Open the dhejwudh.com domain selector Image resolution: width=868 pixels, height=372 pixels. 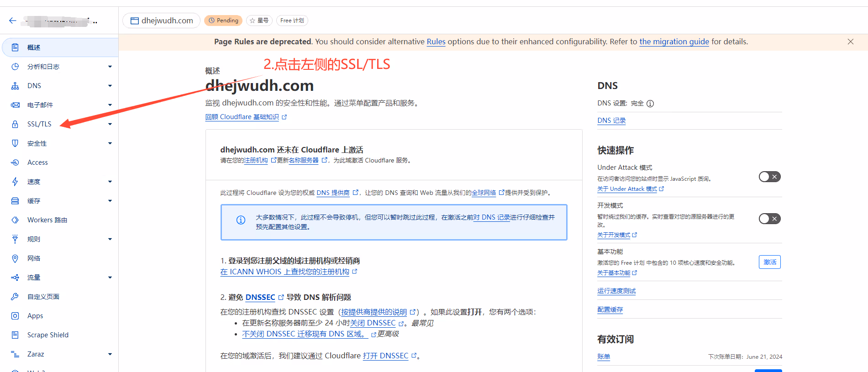click(162, 21)
